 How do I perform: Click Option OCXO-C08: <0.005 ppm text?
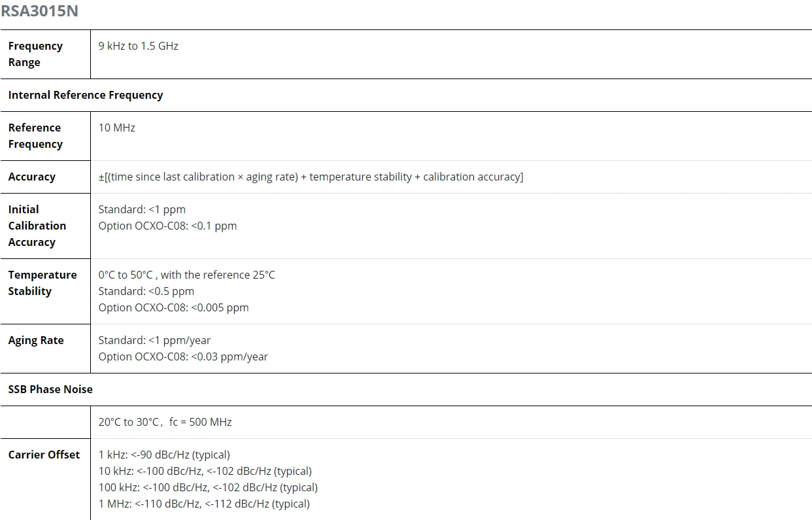[x=173, y=307]
